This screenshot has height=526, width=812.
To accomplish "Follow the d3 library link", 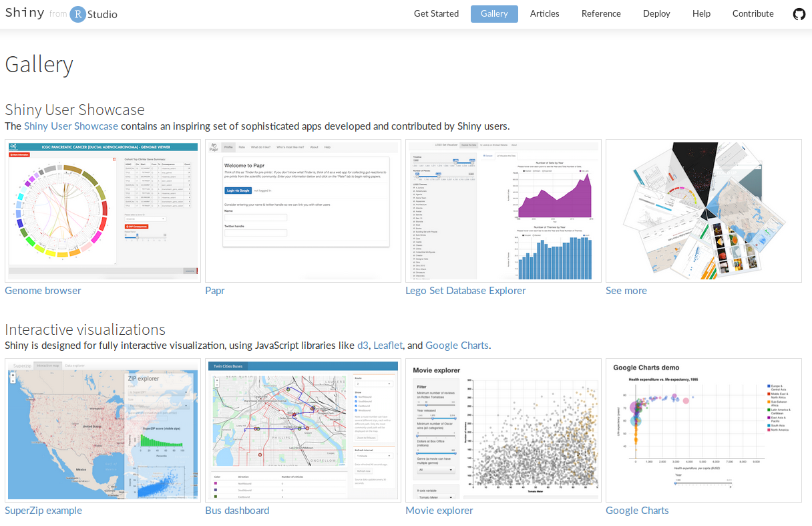I will click(363, 346).
